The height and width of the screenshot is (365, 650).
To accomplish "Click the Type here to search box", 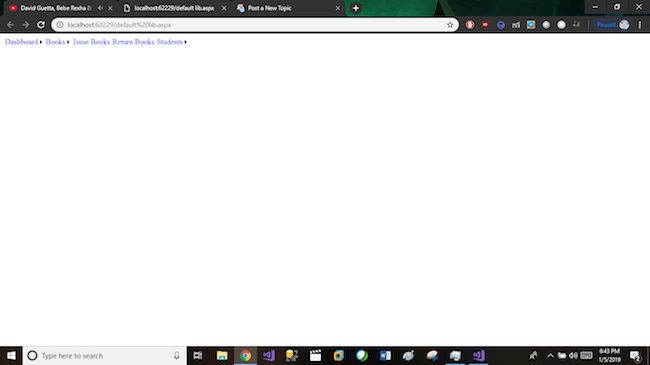I will pos(104,356).
